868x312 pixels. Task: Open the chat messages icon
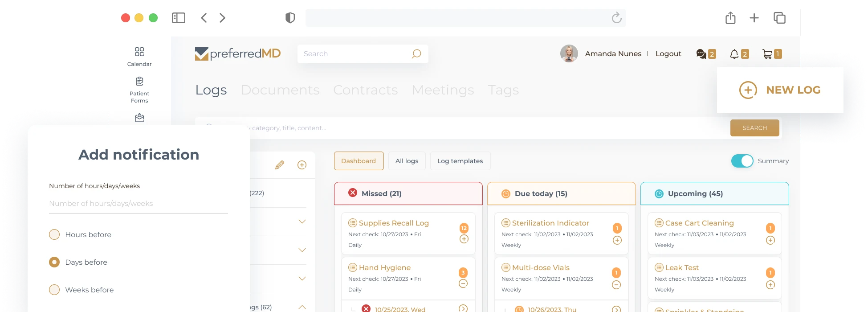click(x=701, y=54)
